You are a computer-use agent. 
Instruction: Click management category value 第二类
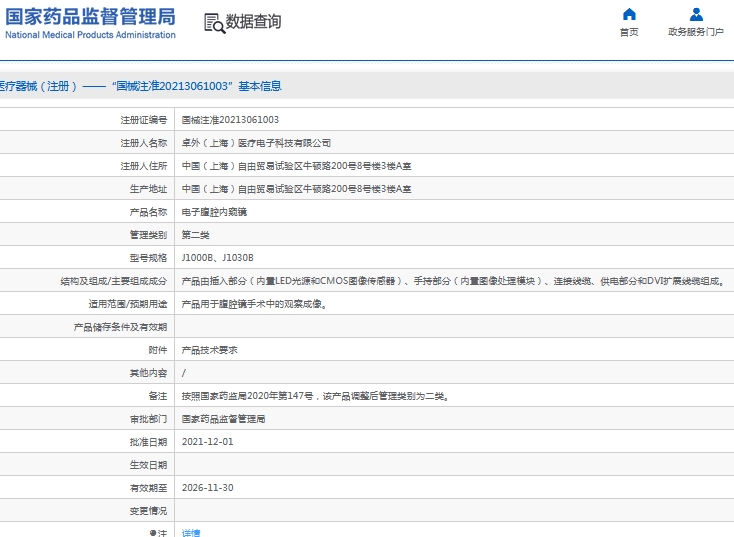[196, 235]
